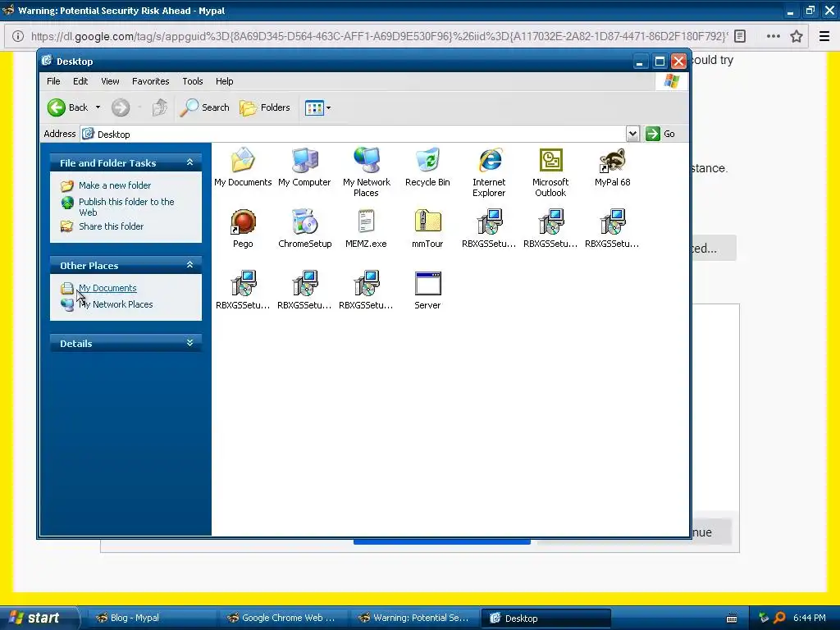Click the Back navigation button
Viewport: 840px width, 630px height.
(x=67, y=107)
